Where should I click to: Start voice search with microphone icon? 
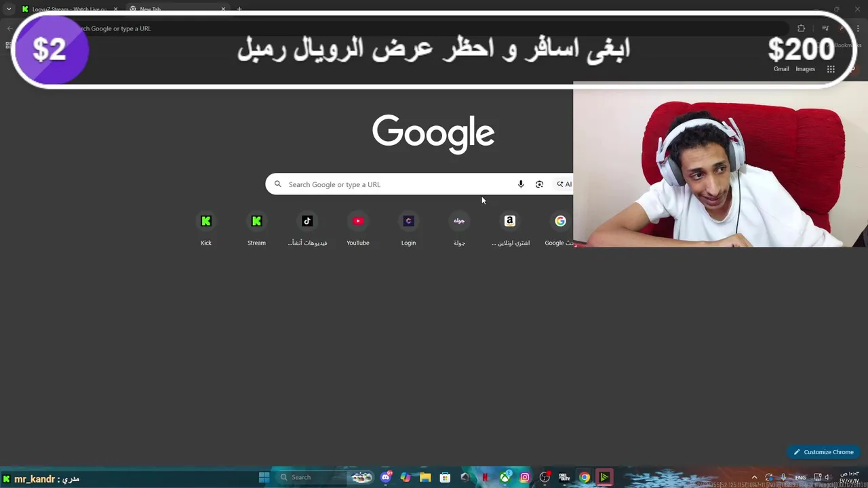click(x=521, y=184)
